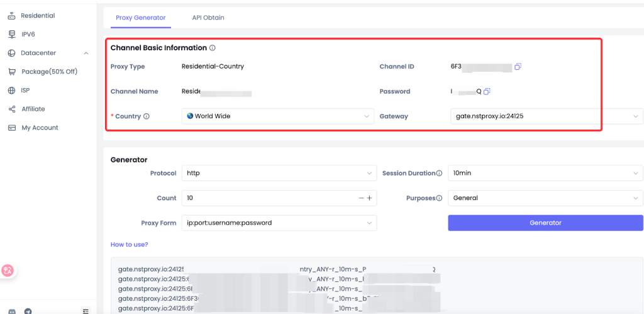Click the Session Duration info icon
This screenshot has width=644, height=314.
(439, 173)
